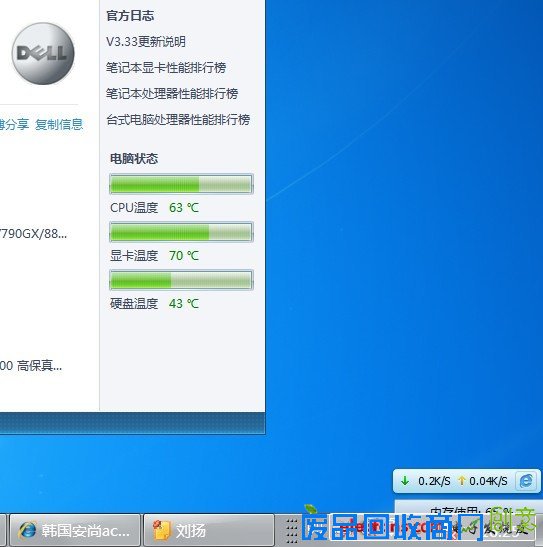
Task: Select the CPU温度 63 ℃ reading
Action: click(x=154, y=208)
